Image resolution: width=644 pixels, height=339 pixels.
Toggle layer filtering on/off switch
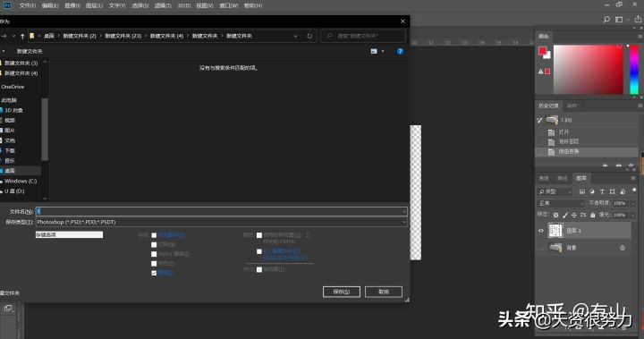click(x=634, y=190)
